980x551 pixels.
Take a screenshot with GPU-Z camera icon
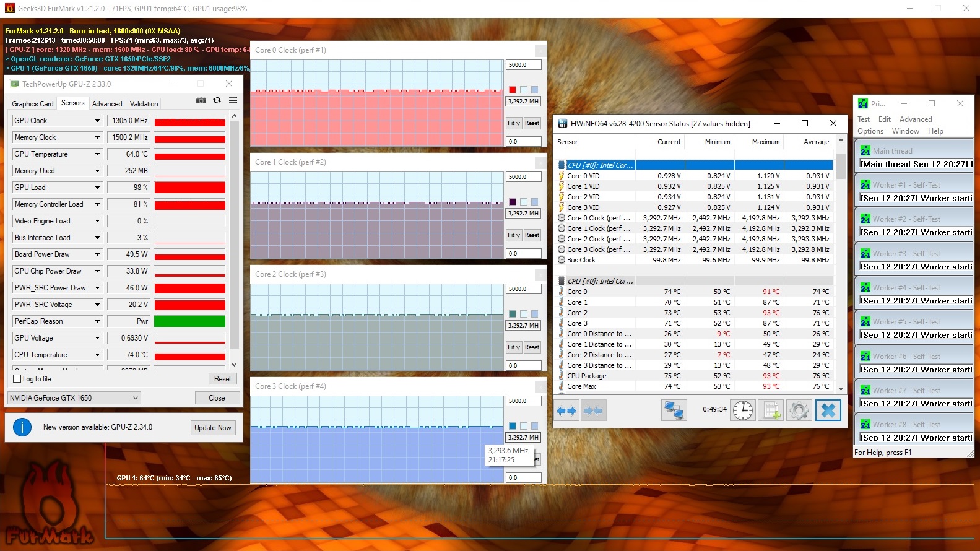(201, 100)
